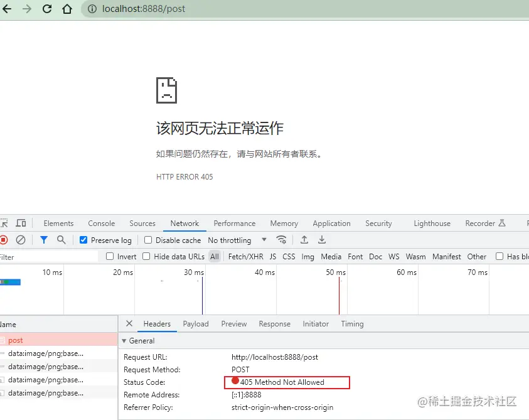The width and height of the screenshot is (529, 420).
Task: Show the Headers tab of request
Action: (x=157, y=324)
